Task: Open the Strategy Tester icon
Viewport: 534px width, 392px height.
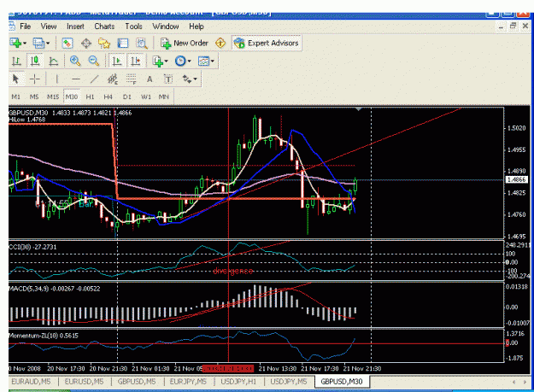Action: (142, 44)
